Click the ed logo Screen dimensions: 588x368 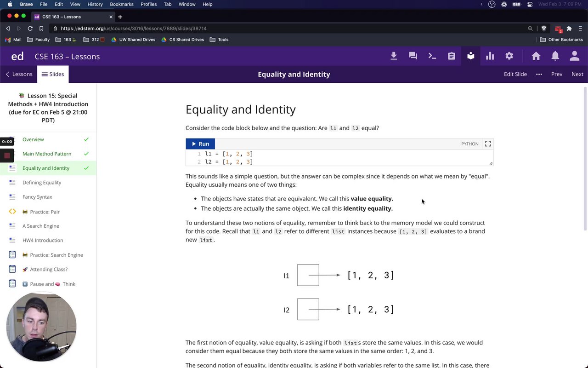(x=17, y=57)
